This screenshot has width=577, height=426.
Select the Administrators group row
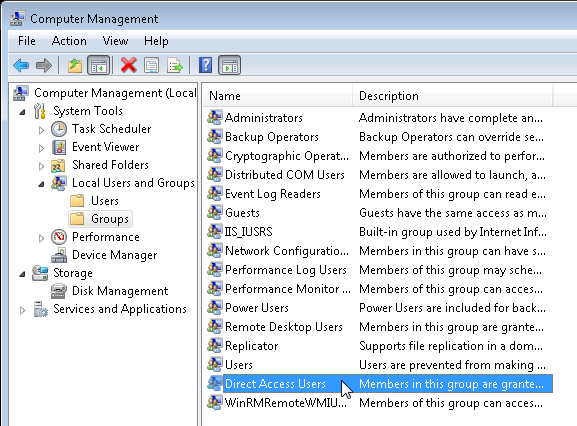(379, 118)
